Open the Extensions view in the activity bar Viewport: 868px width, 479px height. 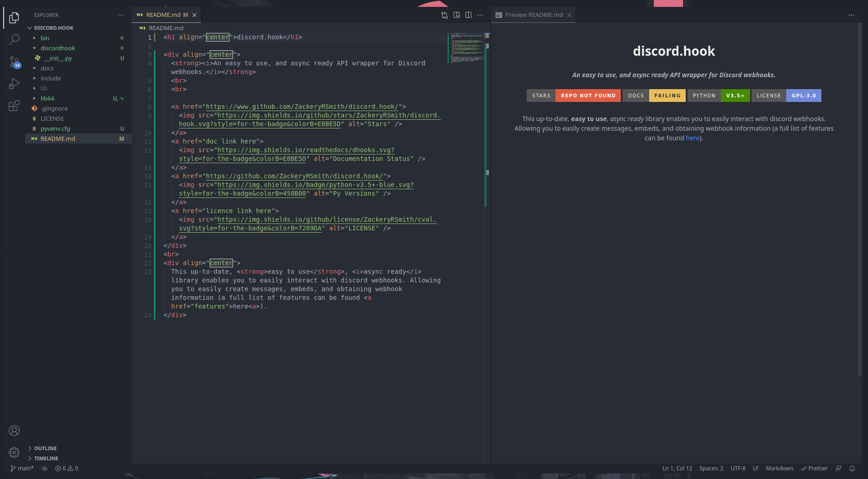coord(14,105)
